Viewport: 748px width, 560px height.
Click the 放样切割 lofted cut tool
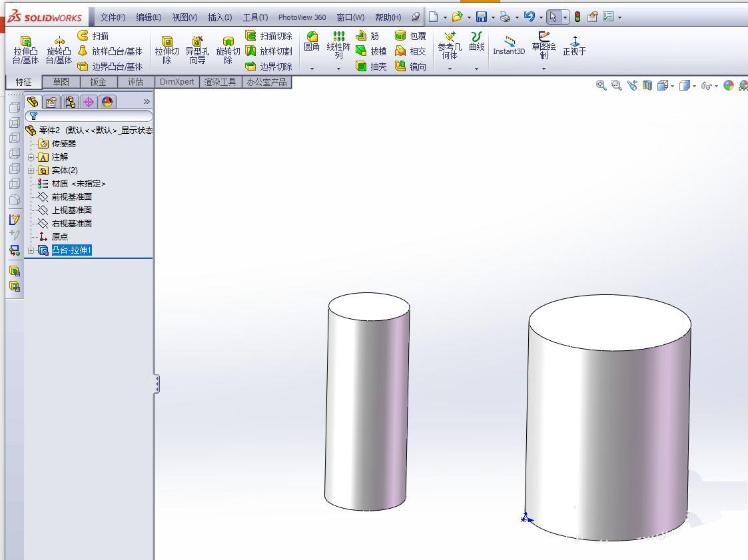[268, 51]
